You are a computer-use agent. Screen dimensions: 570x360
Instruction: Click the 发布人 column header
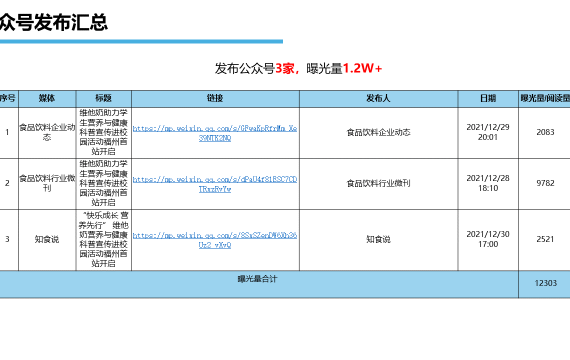click(x=378, y=99)
